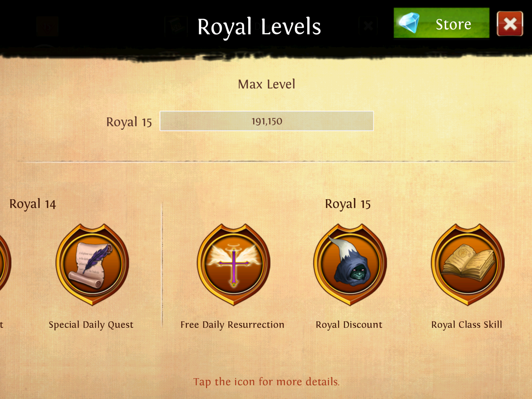Tap the Special Daily Quest scroll icon

(x=92, y=264)
